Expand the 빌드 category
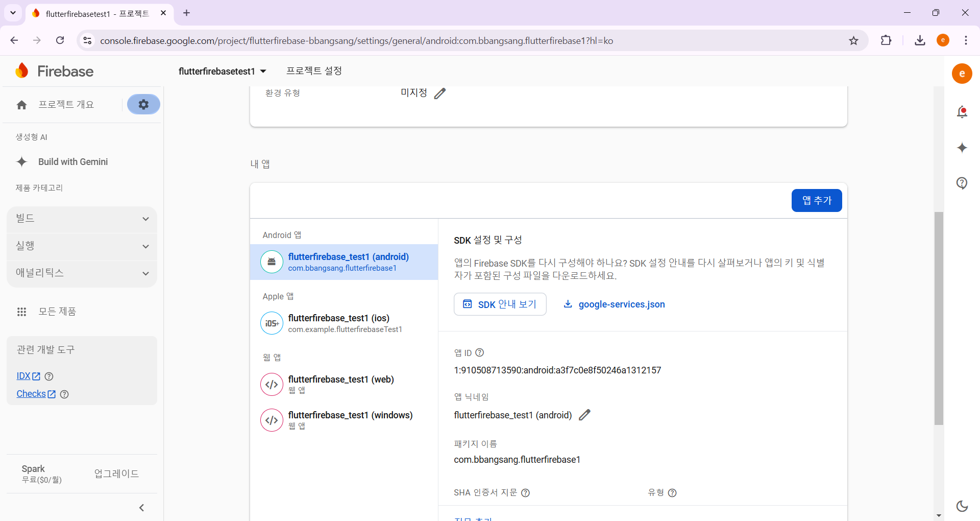 [82, 219]
